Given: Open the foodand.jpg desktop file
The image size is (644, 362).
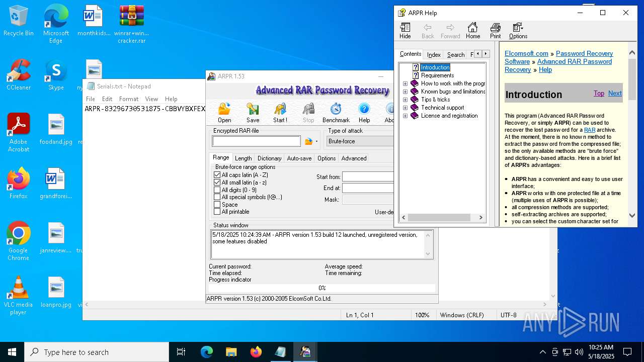Looking at the screenshot, I should [x=56, y=129].
